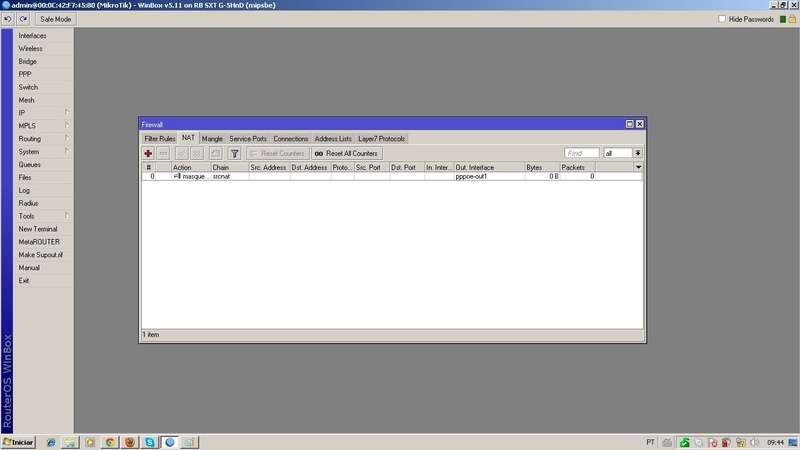Click the volume speaker tray icon

(x=755, y=442)
